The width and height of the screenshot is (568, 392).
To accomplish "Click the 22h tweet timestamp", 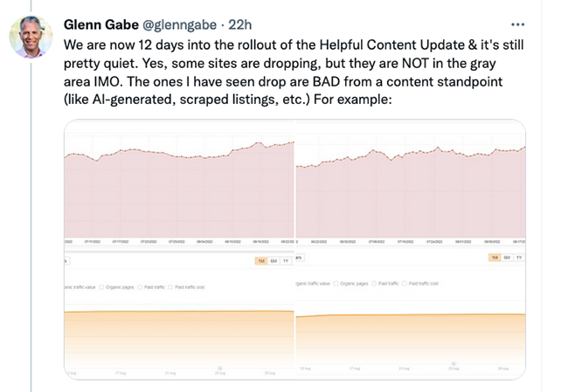I will point(239,24).
